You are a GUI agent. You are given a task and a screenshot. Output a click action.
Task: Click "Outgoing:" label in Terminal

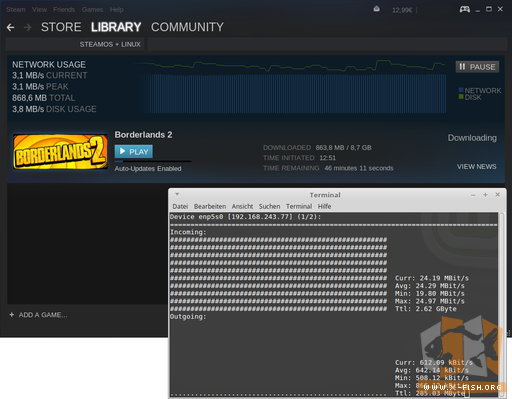[188, 317]
